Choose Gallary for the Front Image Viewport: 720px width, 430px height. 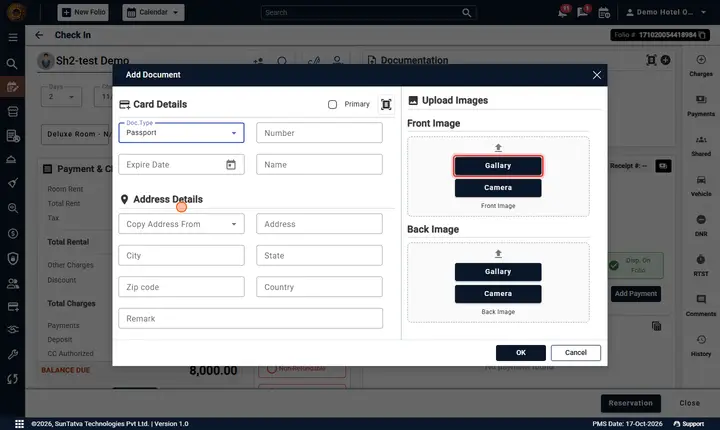[x=498, y=165]
